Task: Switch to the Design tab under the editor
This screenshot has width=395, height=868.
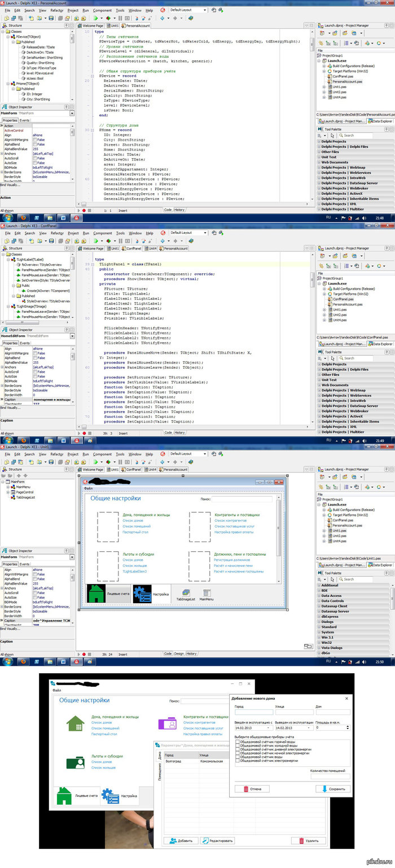Action: 179,653
